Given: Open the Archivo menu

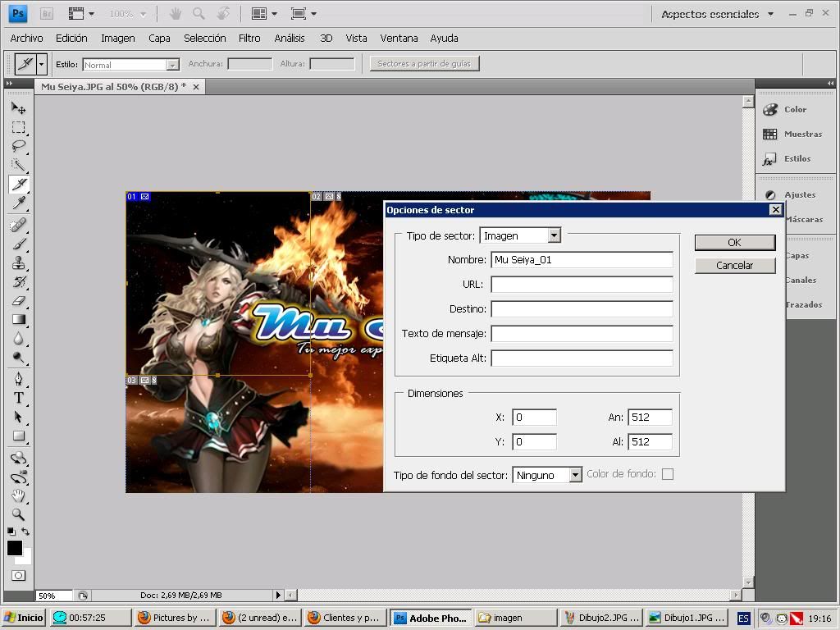Looking at the screenshot, I should 26,38.
